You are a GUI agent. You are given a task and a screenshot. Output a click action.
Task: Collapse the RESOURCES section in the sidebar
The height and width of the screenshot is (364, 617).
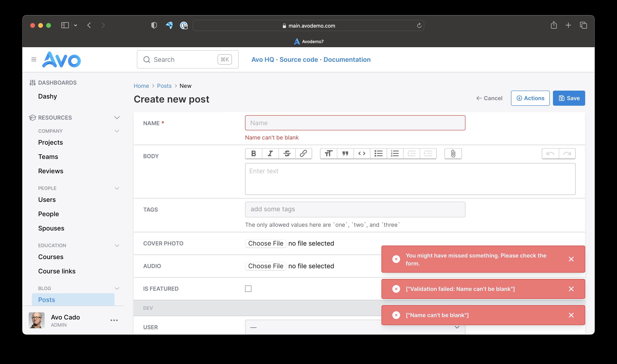tap(117, 118)
